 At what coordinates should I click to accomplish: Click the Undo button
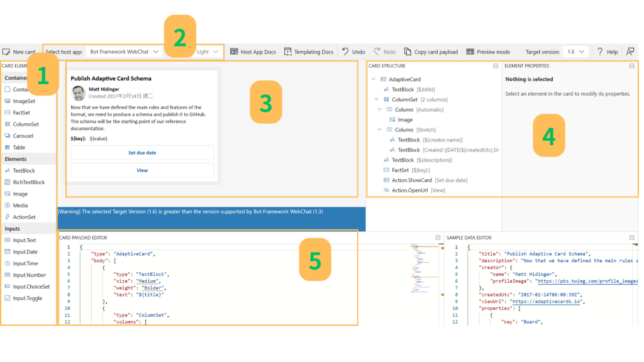click(353, 52)
